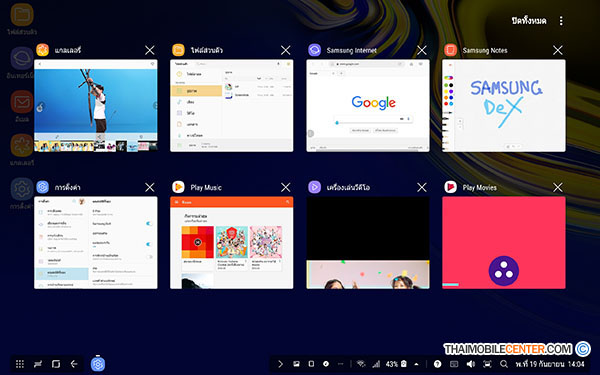Expand the notification tray chevron

click(x=280, y=364)
